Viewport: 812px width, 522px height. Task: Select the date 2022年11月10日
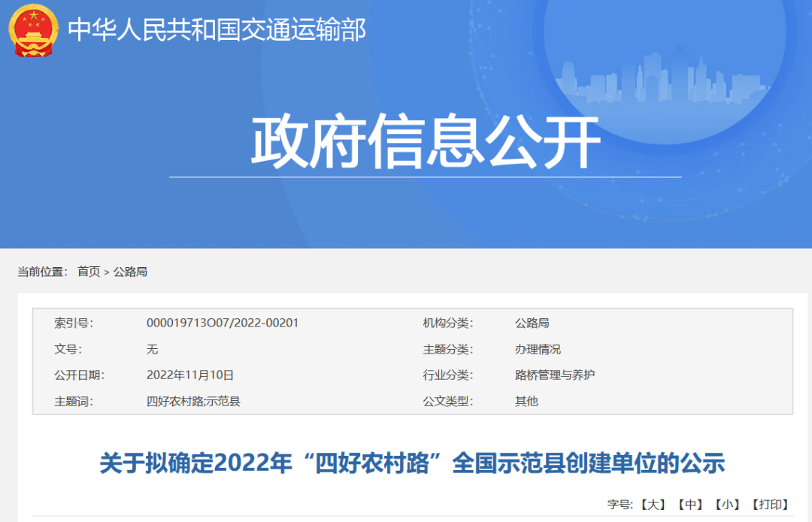click(x=190, y=375)
